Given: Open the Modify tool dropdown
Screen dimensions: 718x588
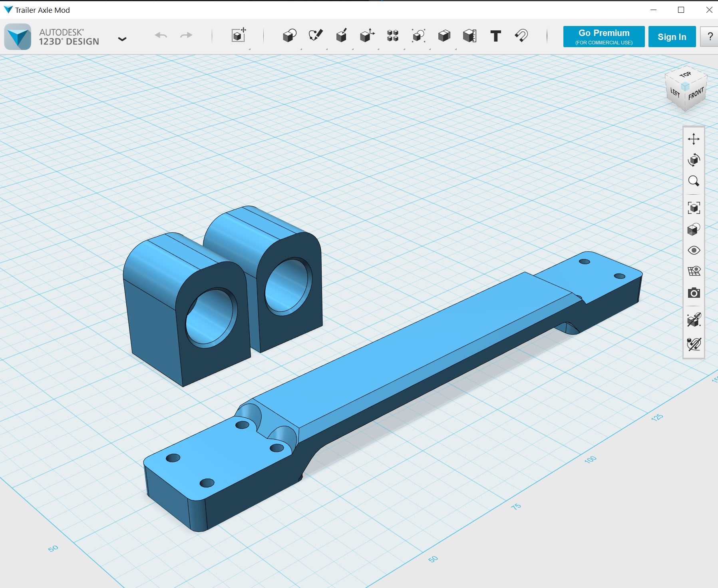Looking at the screenshot, I should coord(367,36).
